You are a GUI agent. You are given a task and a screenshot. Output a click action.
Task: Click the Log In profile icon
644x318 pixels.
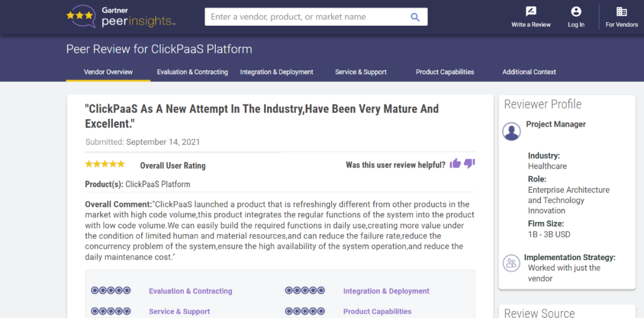576,12
